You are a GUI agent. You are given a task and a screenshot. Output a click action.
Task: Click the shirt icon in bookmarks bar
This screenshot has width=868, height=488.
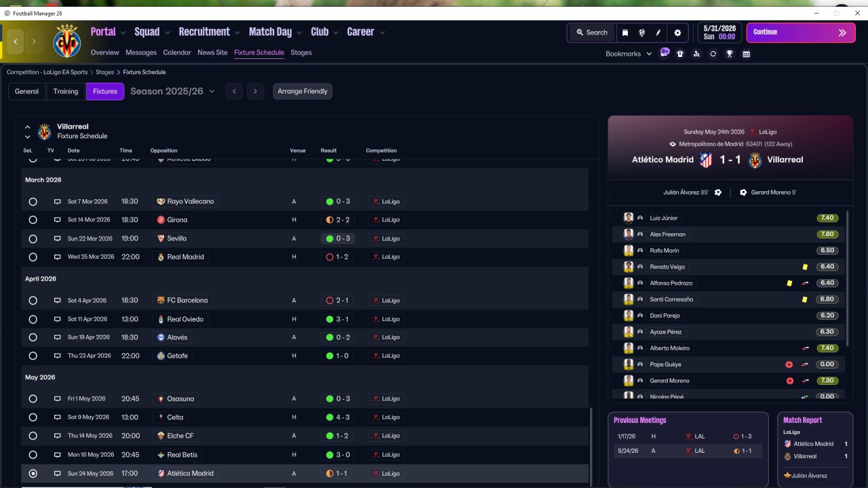pyautogui.click(x=680, y=54)
